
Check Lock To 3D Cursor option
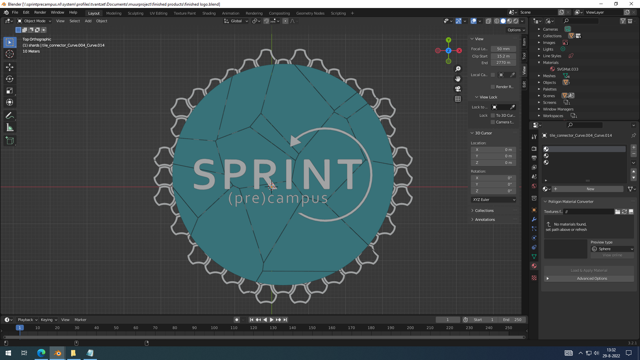[x=493, y=116]
